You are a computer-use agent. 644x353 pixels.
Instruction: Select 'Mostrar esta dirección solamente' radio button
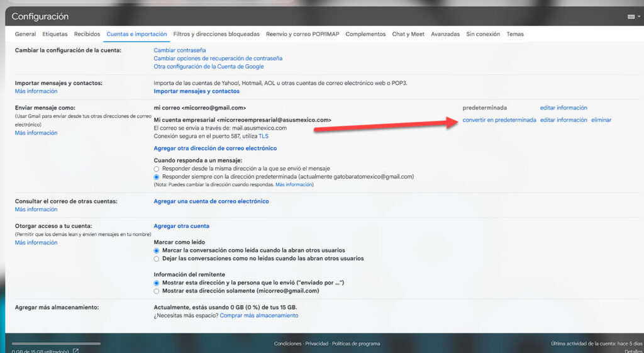pos(157,291)
